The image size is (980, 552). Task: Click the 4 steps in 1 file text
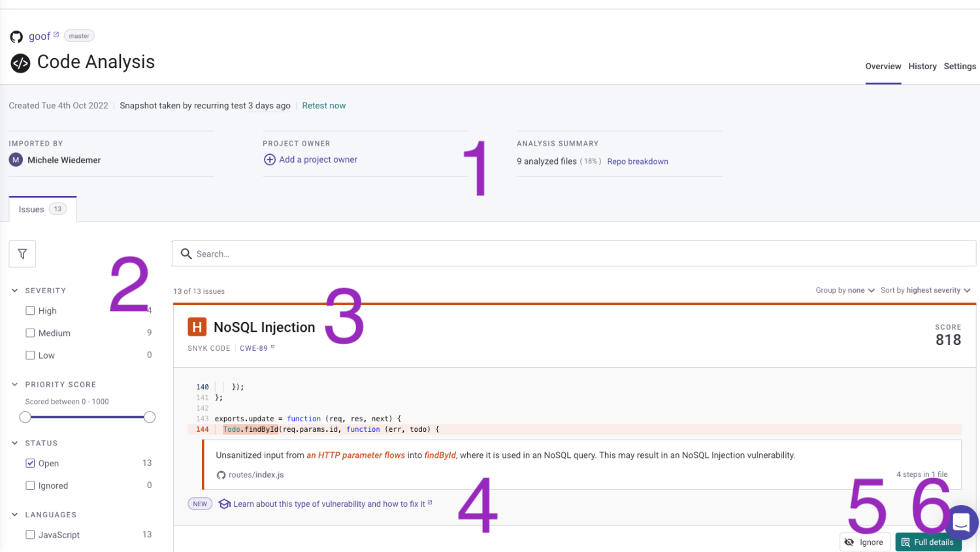922,474
